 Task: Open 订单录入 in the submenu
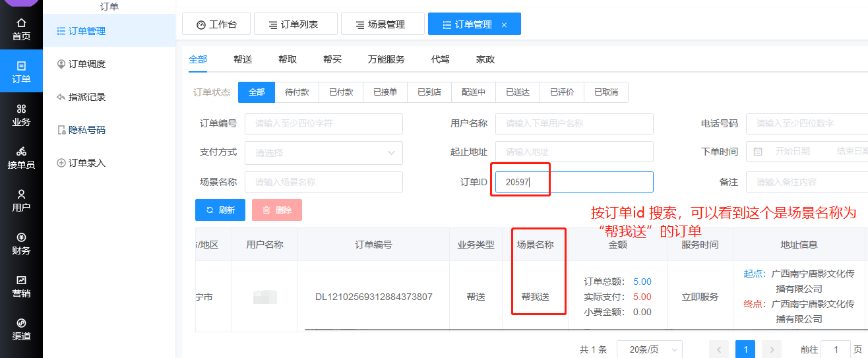[x=109, y=163]
